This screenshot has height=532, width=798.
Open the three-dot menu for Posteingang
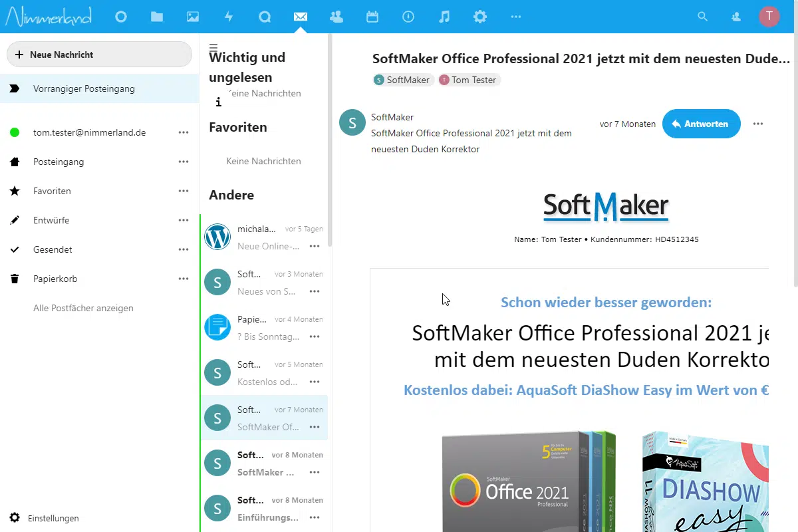[x=184, y=162]
